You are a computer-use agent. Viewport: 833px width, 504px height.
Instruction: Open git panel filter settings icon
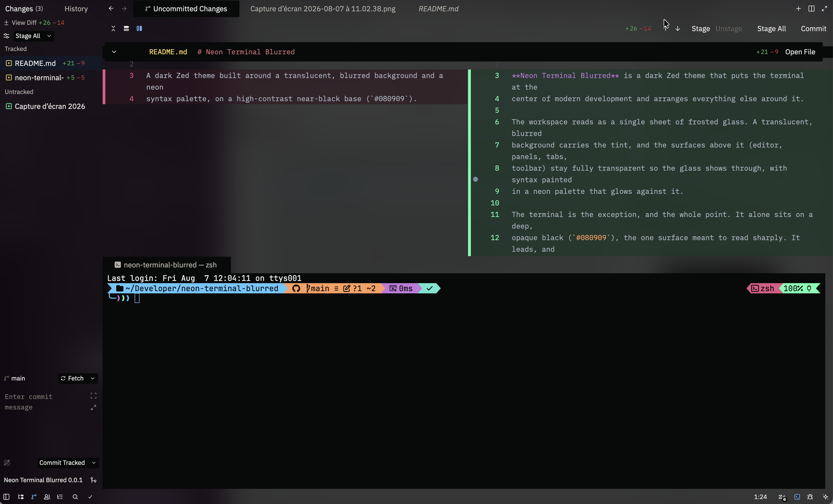pyautogui.click(x=6, y=36)
